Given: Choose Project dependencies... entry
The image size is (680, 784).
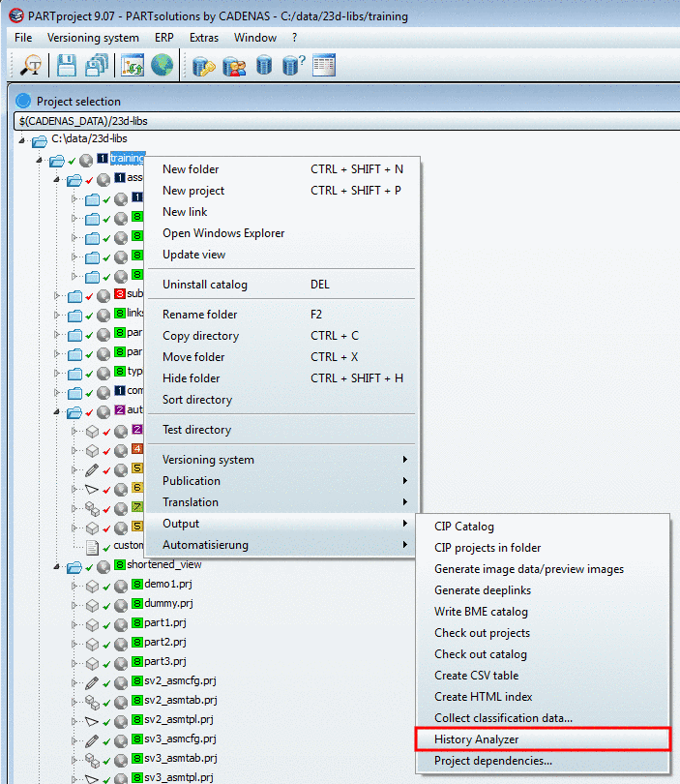Looking at the screenshot, I should coord(542,761).
